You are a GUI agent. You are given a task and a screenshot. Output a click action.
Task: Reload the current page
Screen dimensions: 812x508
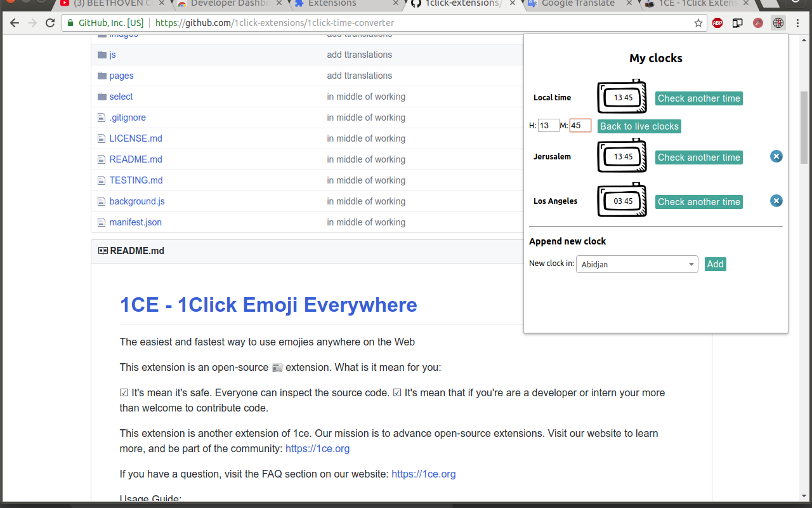[x=50, y=23]
